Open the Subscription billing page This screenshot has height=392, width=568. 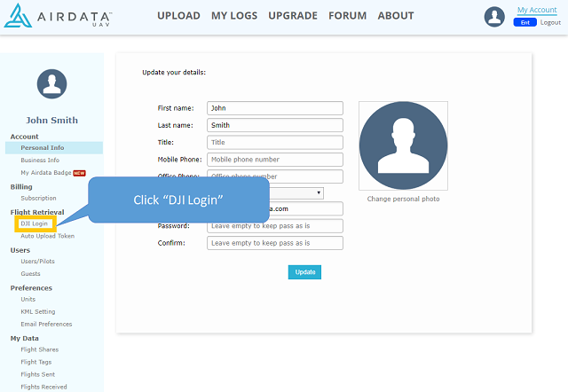click(x=38, y=198)
